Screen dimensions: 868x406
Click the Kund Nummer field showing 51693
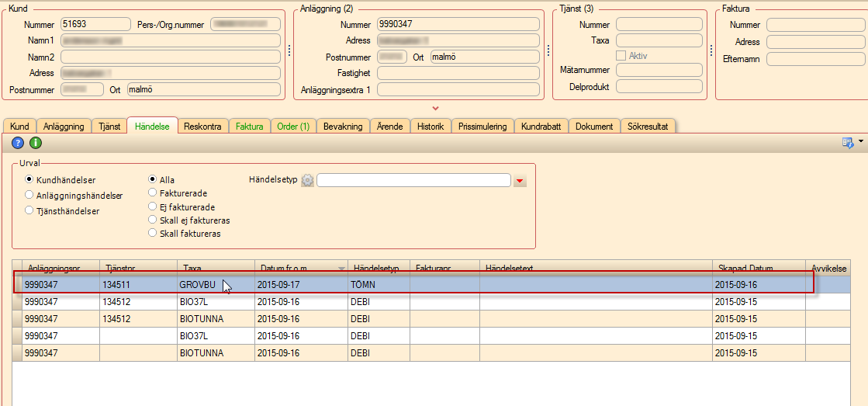tap(95, 25)
